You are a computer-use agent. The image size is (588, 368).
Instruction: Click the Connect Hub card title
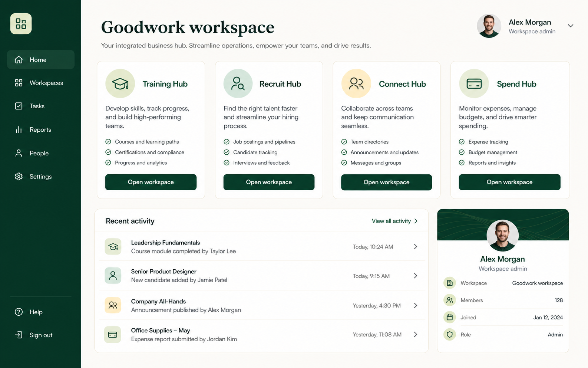click(x=402, y=84)
